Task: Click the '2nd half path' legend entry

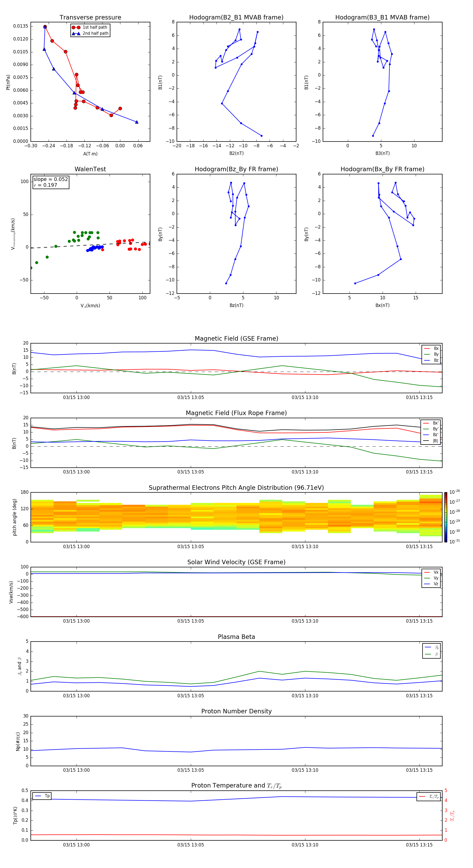Action: (90, 33)
